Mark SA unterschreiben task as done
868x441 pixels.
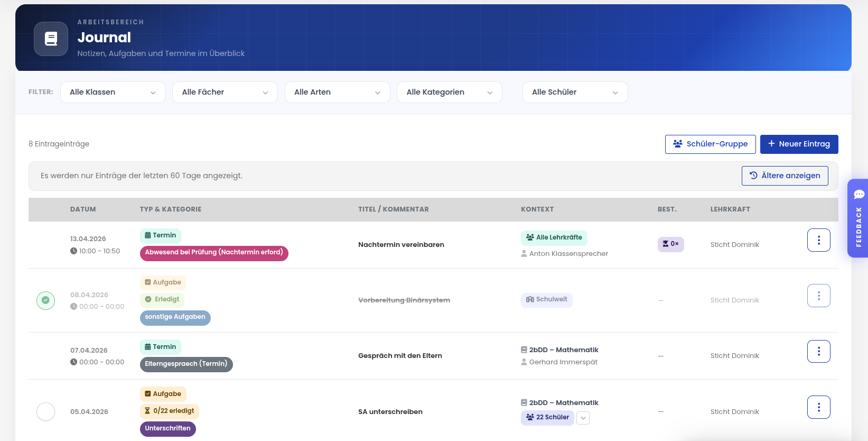(x=46, y=411)
